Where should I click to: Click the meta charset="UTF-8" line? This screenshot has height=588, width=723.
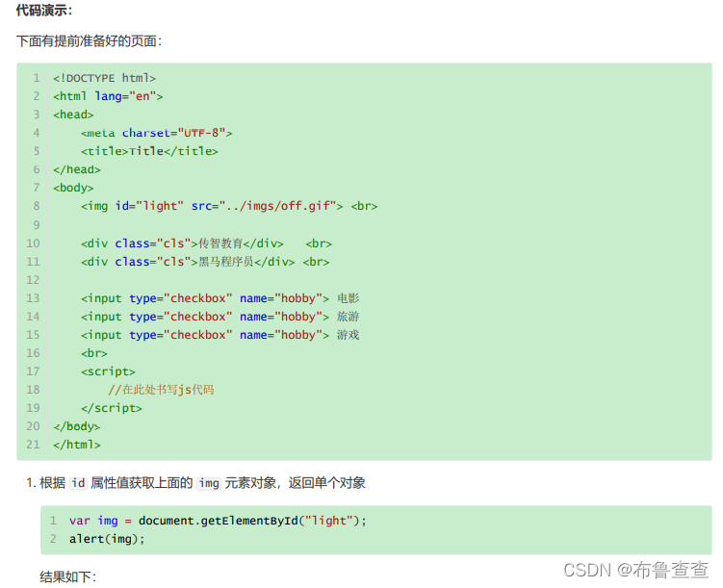pos(156,133)
